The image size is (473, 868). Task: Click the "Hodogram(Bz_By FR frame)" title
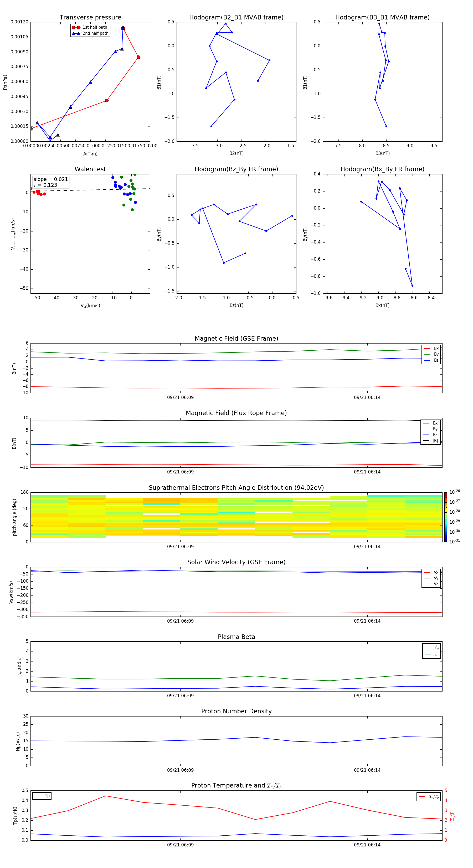(x=236, y=169)
